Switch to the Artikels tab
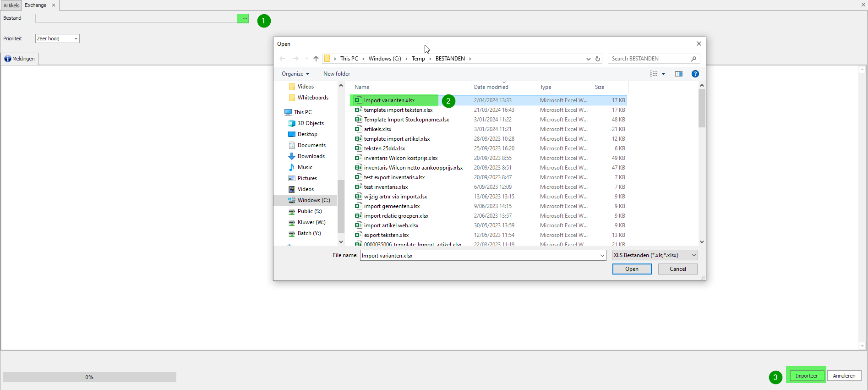This screenshot has height=390, width=868. click(11, 5)
